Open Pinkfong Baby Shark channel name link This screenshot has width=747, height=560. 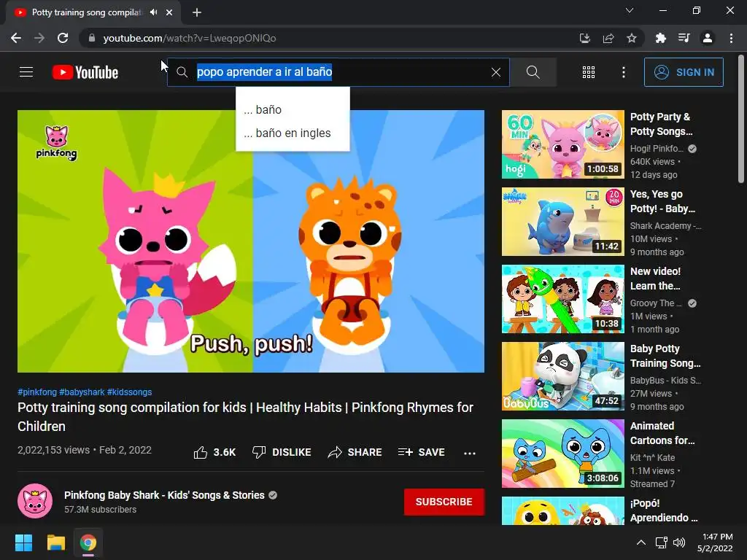point(164,495)
